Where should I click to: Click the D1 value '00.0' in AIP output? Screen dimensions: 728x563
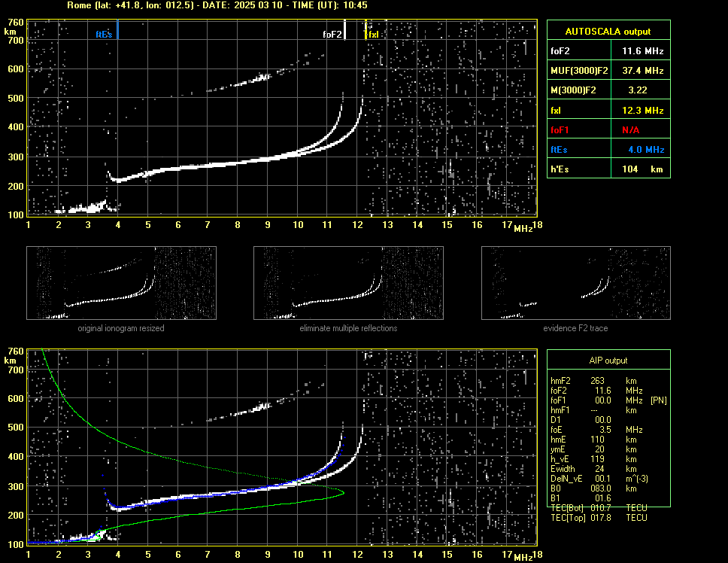[x=603, y=420]
